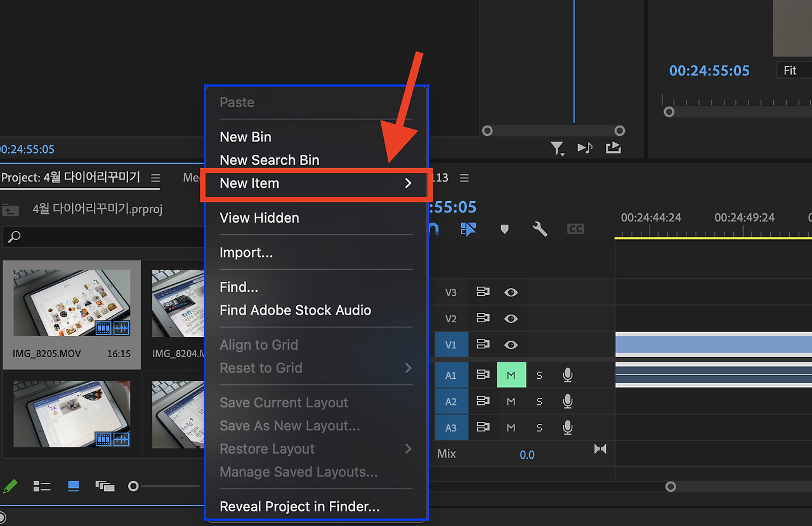
Task: Hide track V1 with its eye icon
Action: pos(511,345)
